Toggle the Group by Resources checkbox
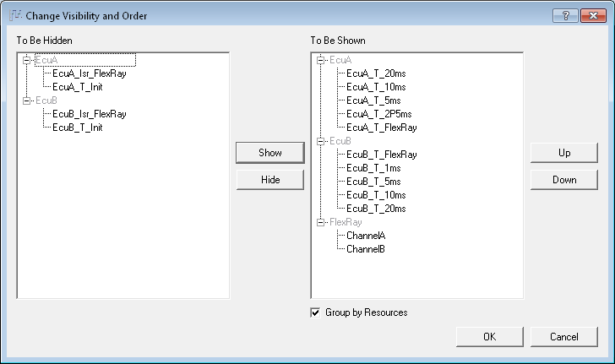This screenshot has width=615, height=364. click(315, 312)
